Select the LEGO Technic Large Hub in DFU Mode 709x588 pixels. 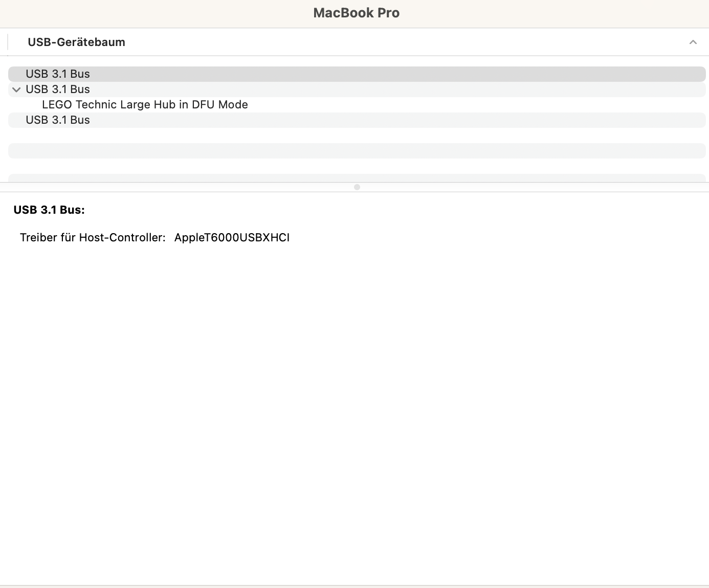(x=145, y=104)
